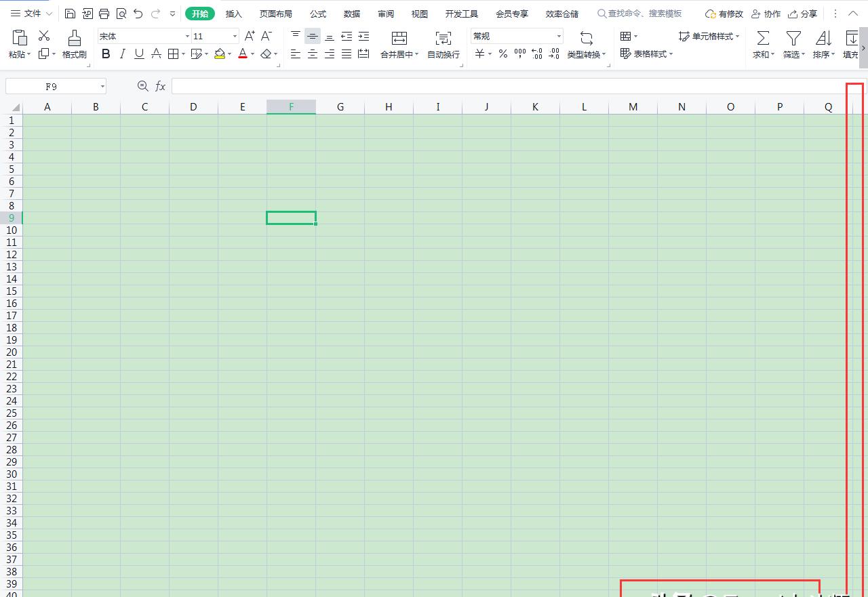Open Print Preview icon
Image resolution: width=868 pixels, height=597 pixels.
[x=121, y=14]
